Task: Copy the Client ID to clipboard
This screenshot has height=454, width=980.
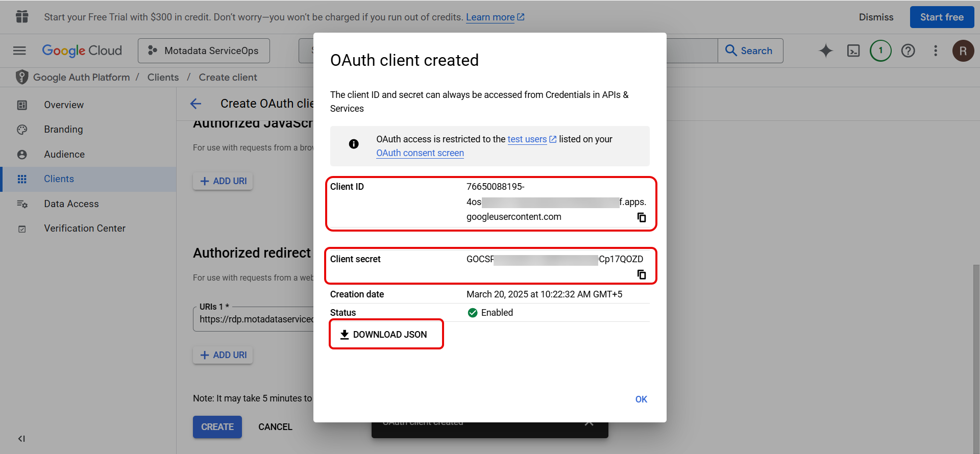Action: [642, 218]
